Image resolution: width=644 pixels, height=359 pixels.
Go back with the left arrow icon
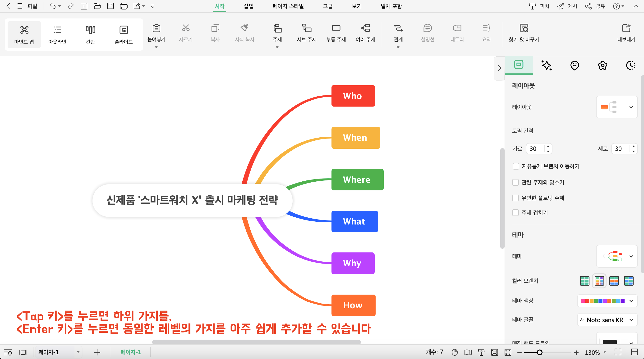8,6
